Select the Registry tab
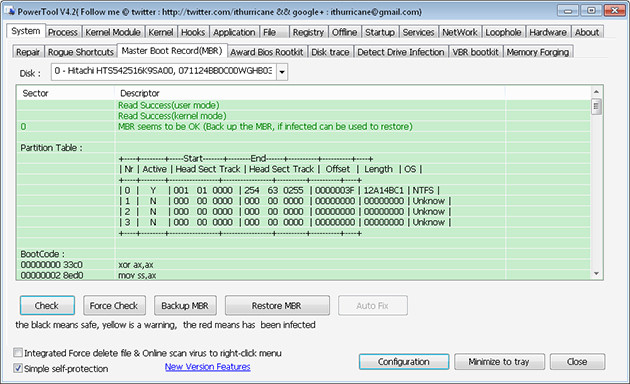This screenshot has width=630, height=384. pyautogui.click(x=308, y=32)
